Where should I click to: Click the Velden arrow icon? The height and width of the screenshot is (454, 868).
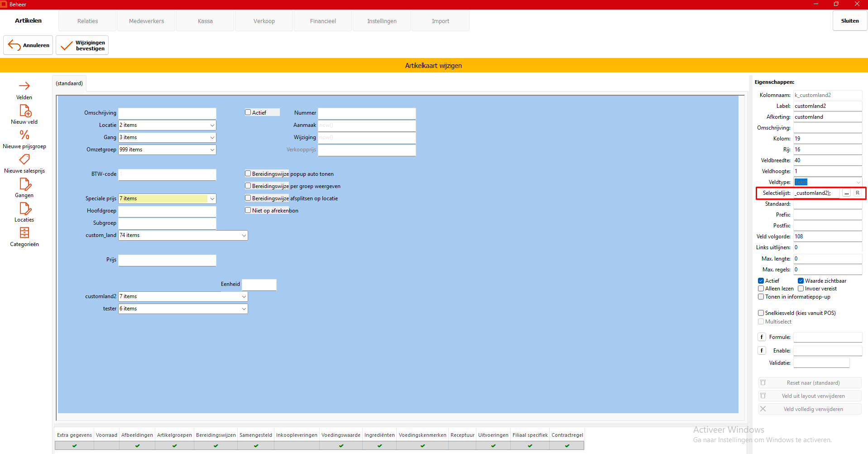(24, 86)
